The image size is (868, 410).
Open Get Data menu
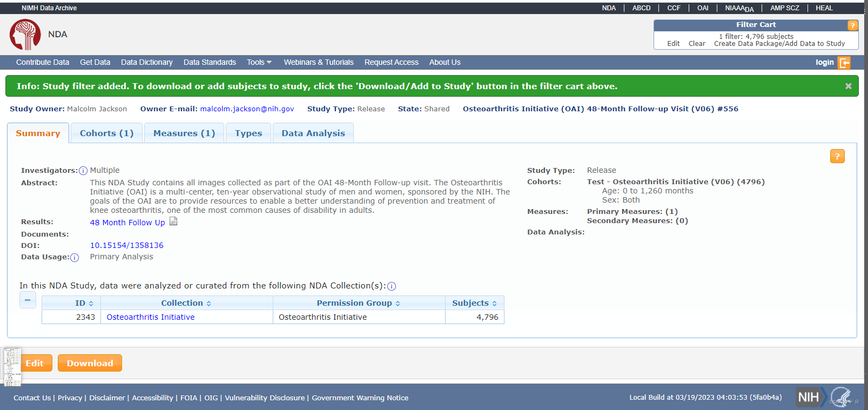click(95, 62)
